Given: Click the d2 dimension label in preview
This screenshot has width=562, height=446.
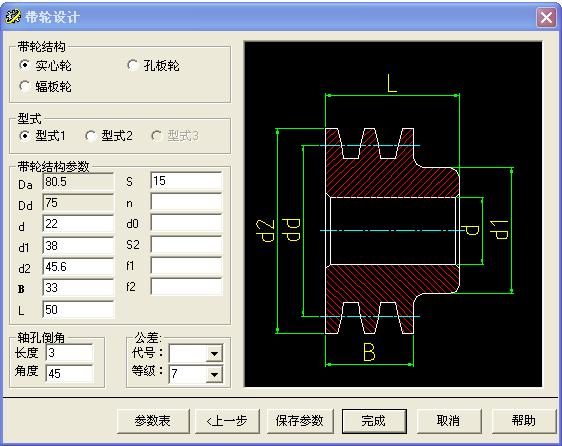Looking at the screenshot, I should pos(265,231).
